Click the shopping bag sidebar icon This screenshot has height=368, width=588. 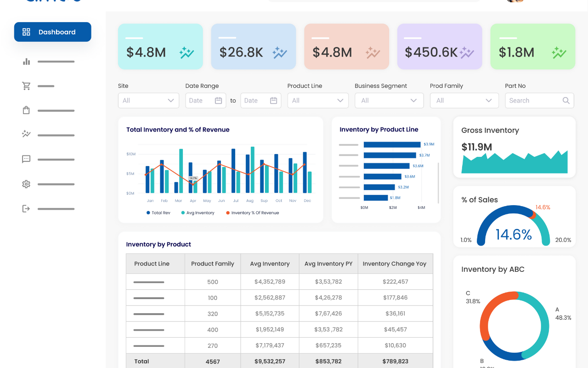pos(26,110)
